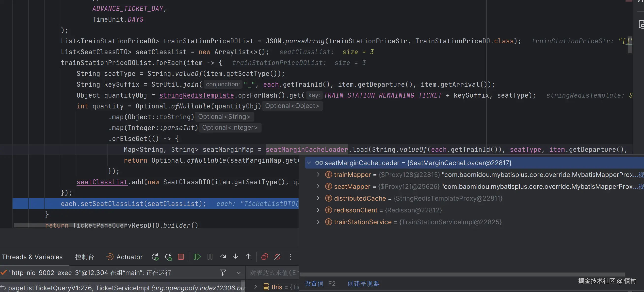Click the thread filter funnel icon
644x292 pixels.
tap(223, 273)
